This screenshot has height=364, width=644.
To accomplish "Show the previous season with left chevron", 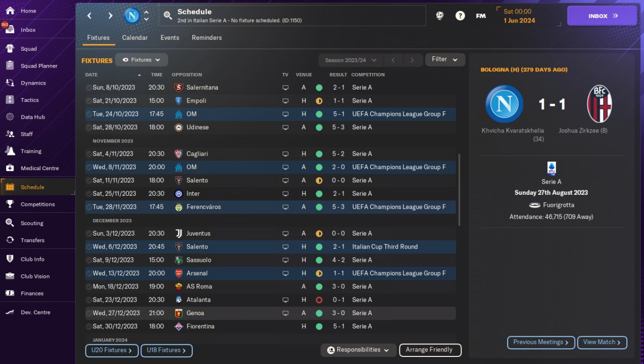I will coord(393,60).
